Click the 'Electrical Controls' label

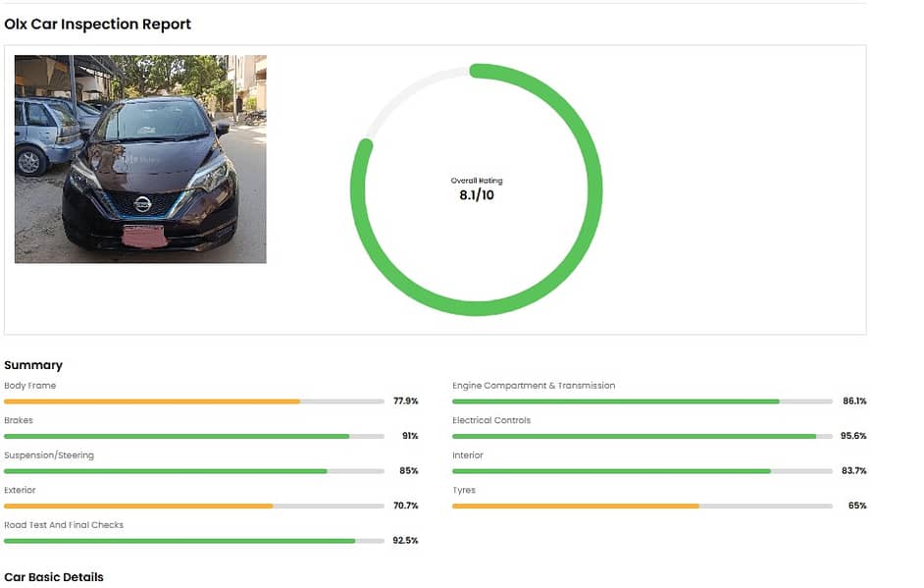click(491, 420)
